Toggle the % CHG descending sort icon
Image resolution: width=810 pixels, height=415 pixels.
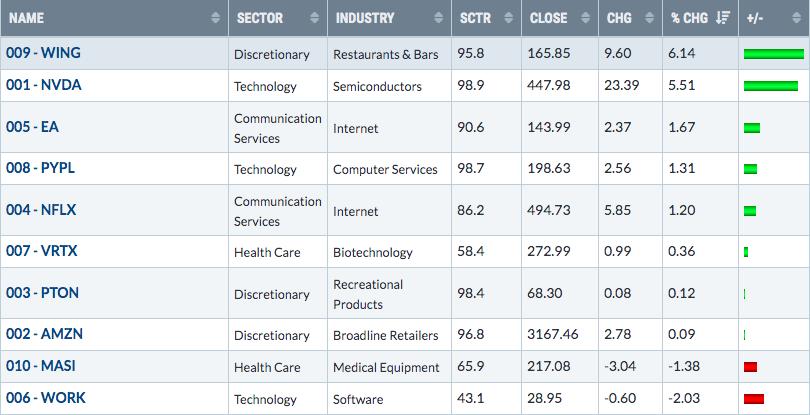(x=723, y=18)
